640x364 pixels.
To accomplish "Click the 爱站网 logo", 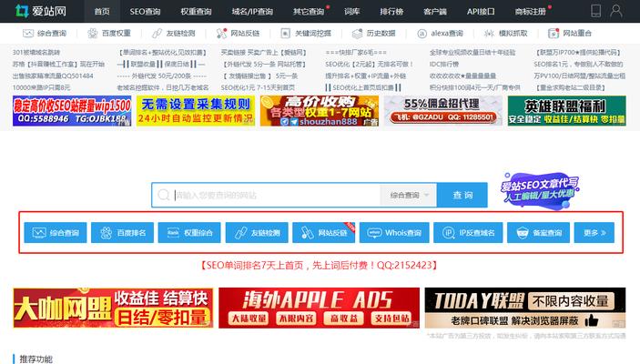I will (40, 11).
